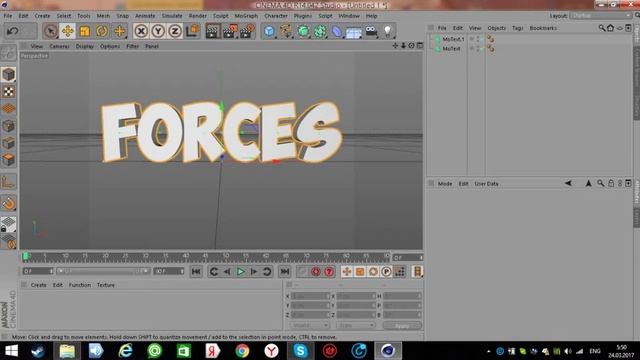Image resolution: width=640 pixels, height=360 pixels.
Task: Click the Object Manager home icon
Action: 611,28
